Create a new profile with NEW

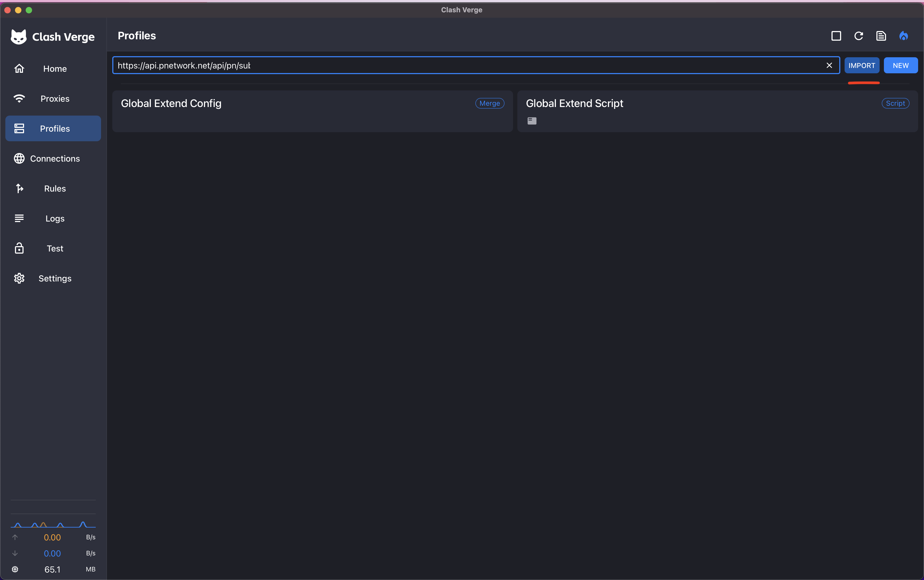[901, 66]
